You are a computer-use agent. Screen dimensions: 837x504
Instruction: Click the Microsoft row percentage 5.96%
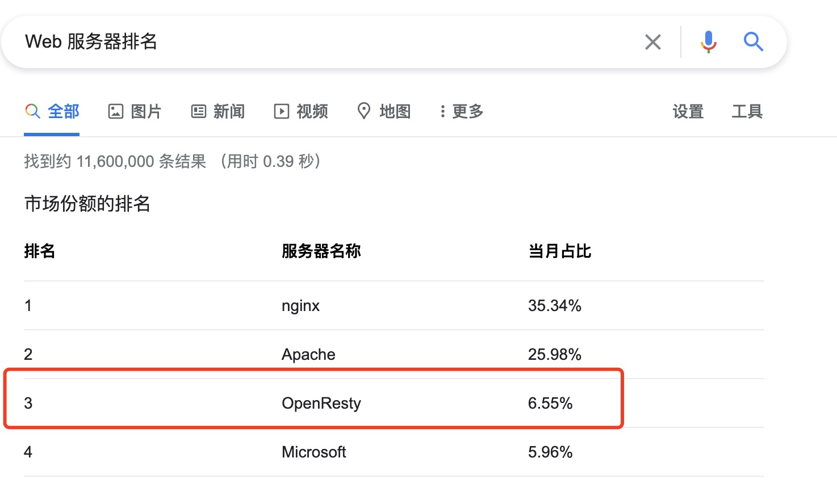[x=550, y=452]
